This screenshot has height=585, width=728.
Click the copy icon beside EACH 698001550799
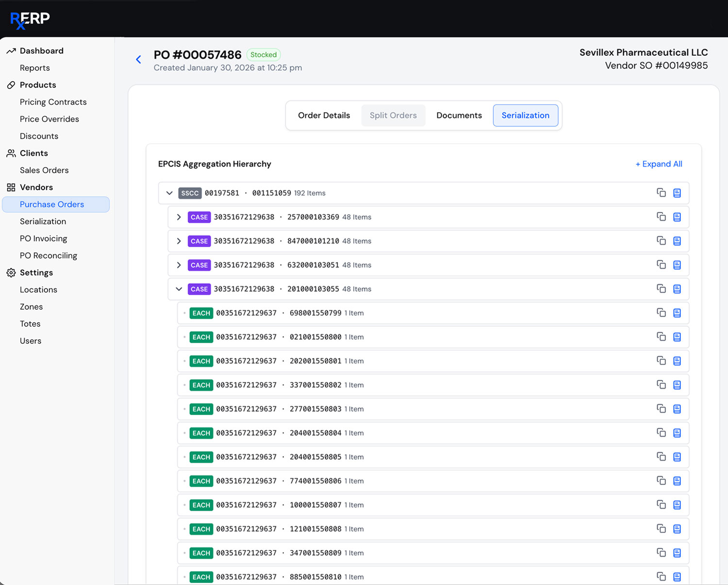(661, 313)
